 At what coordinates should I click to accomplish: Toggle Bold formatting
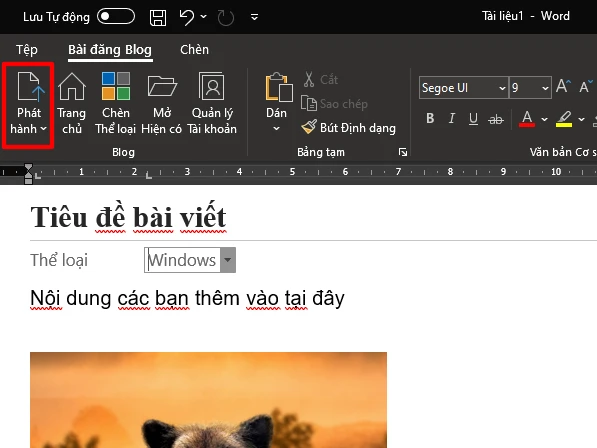pyautogui.click(x=430, y=118)
